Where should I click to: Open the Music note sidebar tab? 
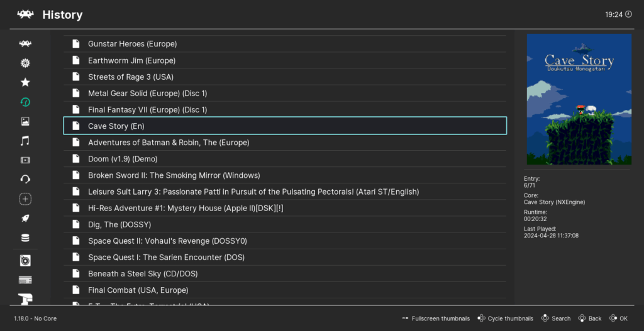(25, 141)
